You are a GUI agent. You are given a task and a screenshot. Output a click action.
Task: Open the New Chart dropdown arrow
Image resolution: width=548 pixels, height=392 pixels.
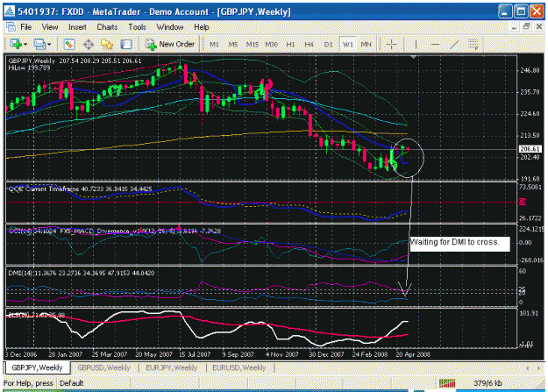(x=25, y=45)
